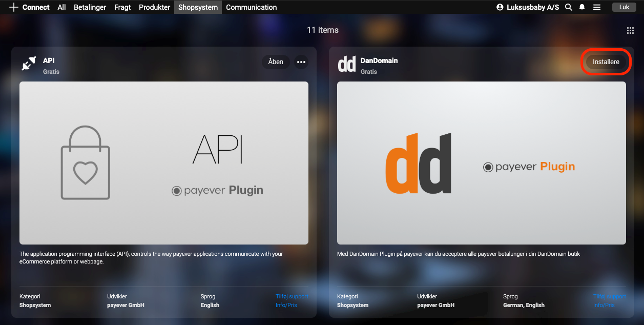The width and height of the screenshot is (644, 325).
Task: Go to the Produkter tab
Action: [x=154, y=7]
